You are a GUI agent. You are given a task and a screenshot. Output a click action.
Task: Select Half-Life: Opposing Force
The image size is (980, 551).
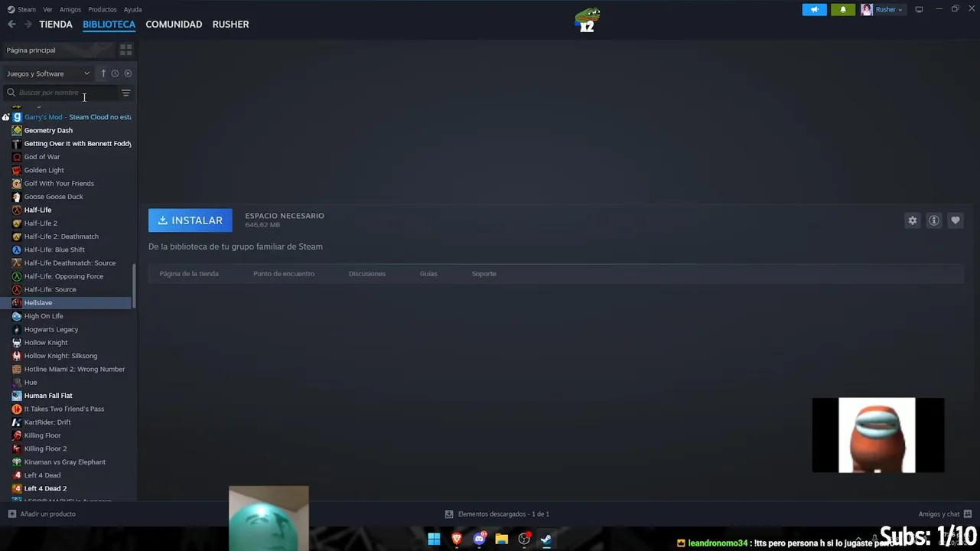[x=67, y=276]
